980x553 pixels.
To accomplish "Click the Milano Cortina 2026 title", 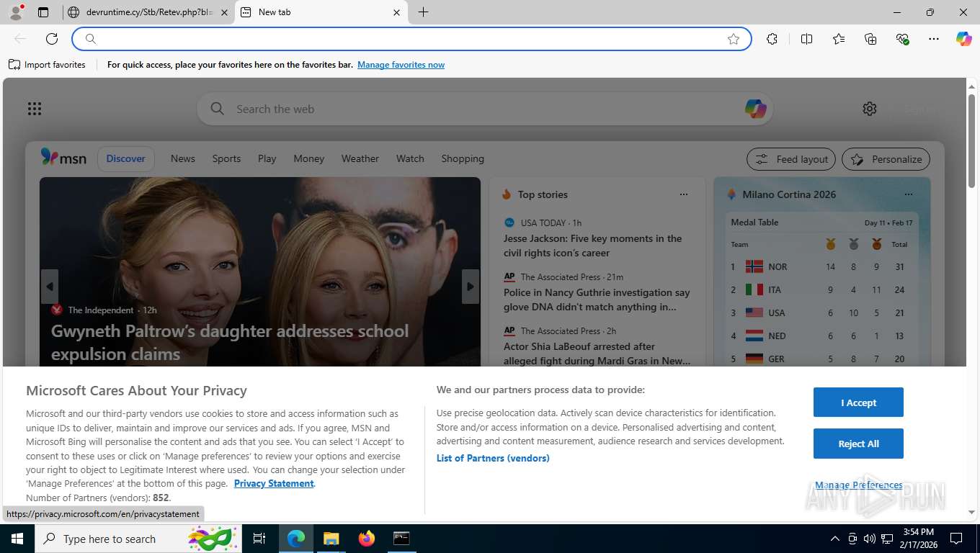I will 789,194.
